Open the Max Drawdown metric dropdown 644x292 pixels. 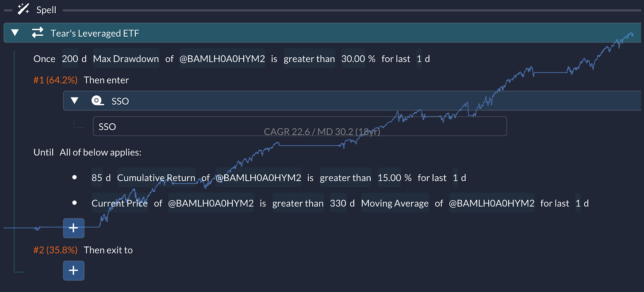point(126,59)
